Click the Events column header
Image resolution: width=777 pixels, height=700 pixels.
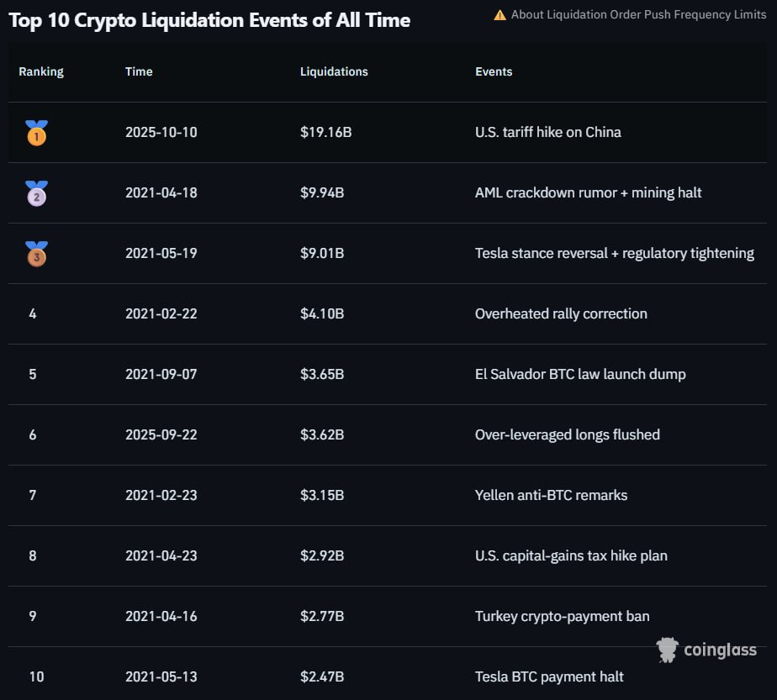(494, 71)
